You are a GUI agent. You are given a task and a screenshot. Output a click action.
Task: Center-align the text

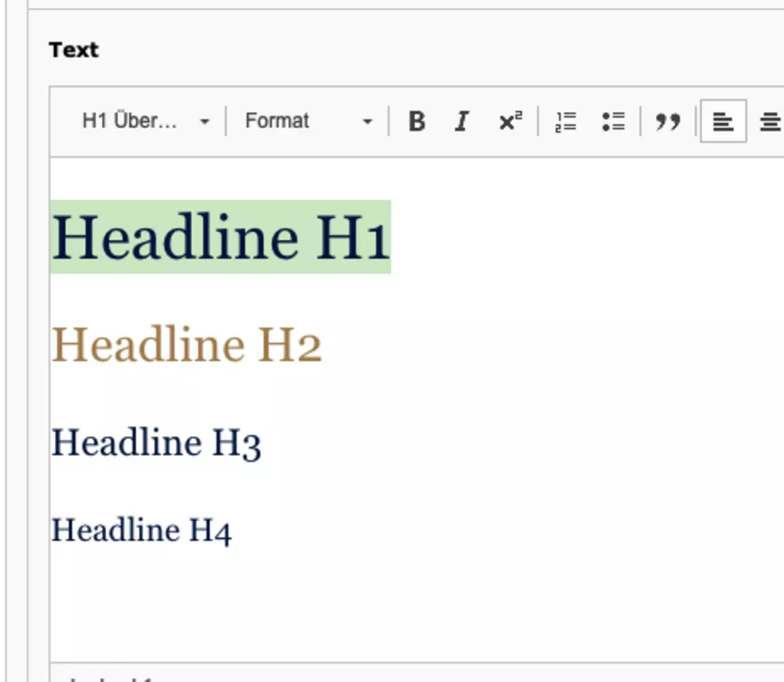770,122
